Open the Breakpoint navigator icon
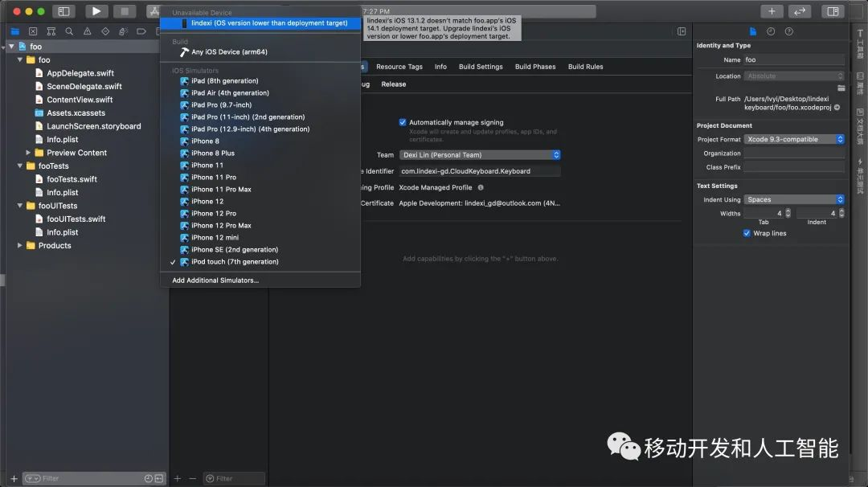This screenshot has width=868, height=487. (141, 31)
